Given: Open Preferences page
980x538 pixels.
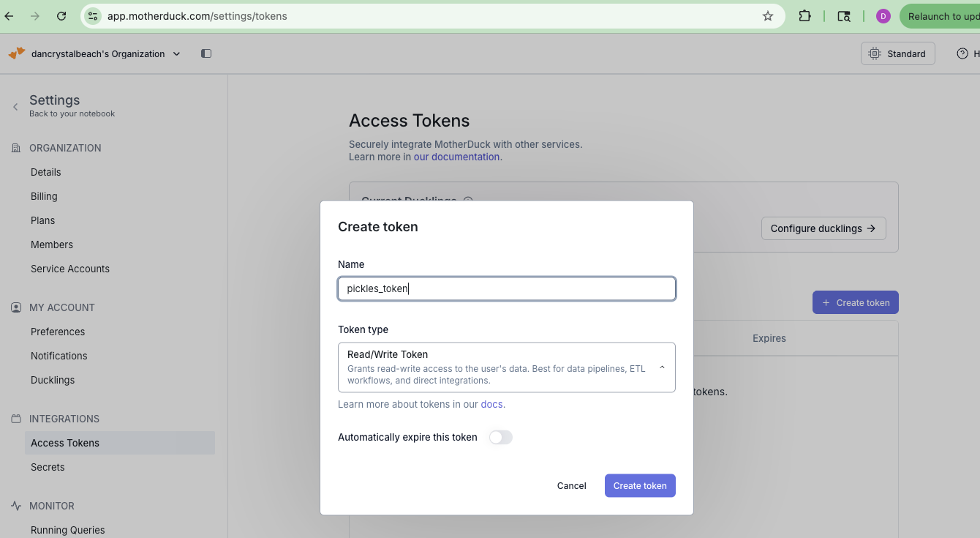Looking at the screenshot, I should pos(58,332).
